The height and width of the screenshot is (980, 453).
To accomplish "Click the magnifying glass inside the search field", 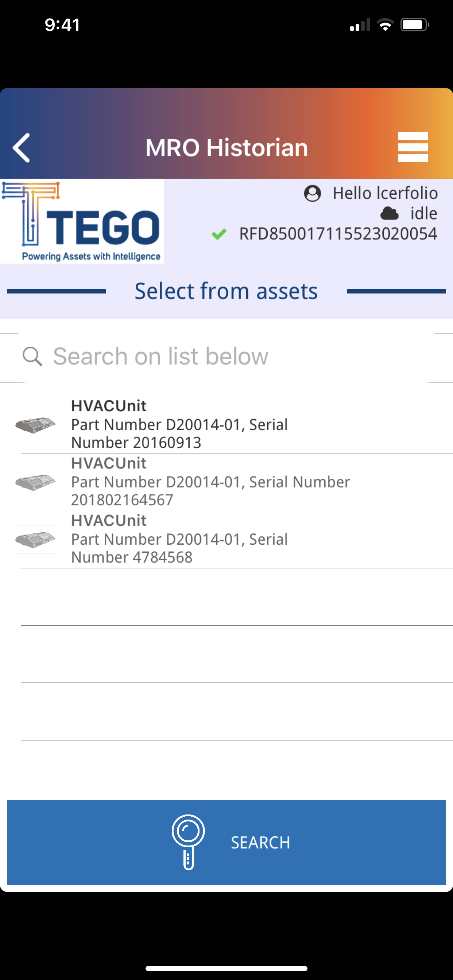I will (33, 356).
